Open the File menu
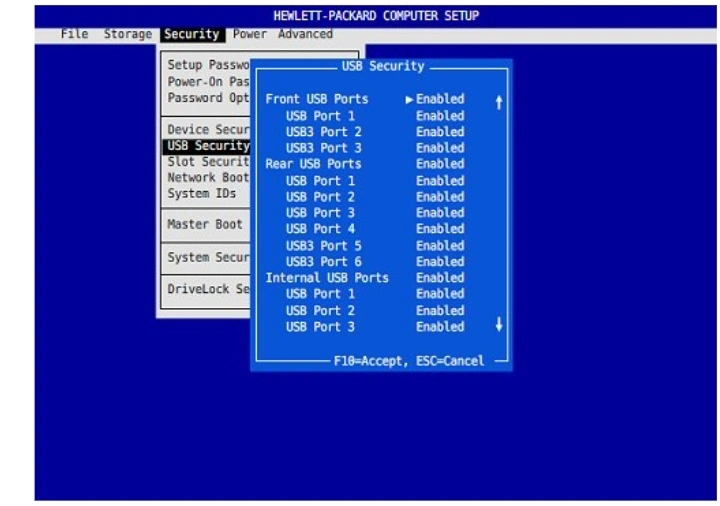 pos(74,34)
